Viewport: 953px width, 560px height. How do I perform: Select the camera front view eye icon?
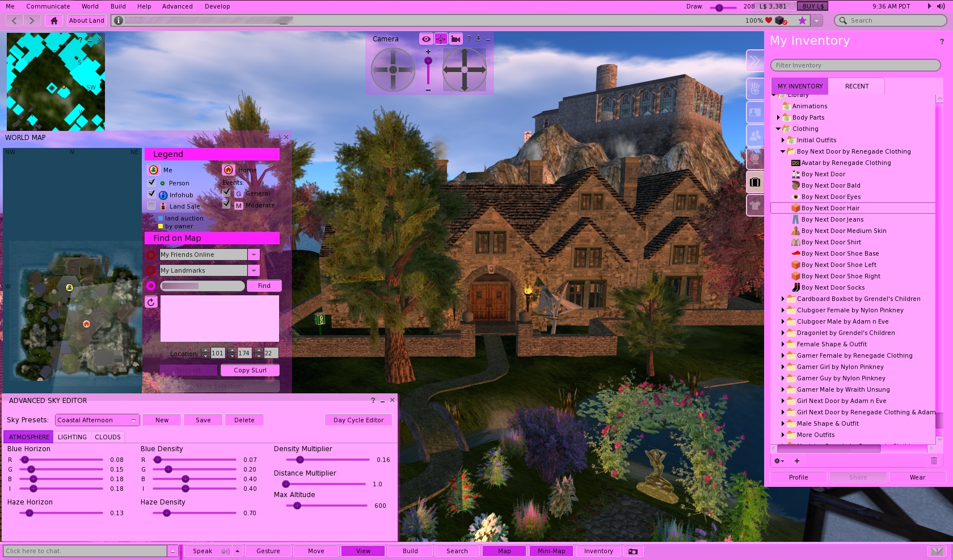(426, 39)
